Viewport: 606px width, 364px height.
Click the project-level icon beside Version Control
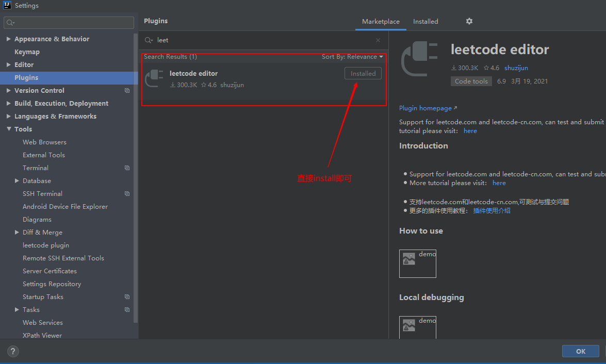[127, 90]
